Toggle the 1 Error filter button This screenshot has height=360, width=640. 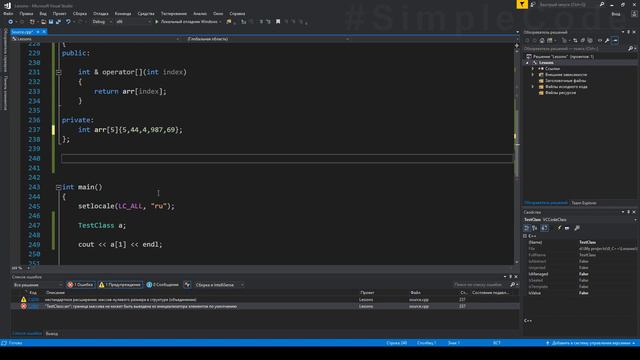[x=81, y=284]
